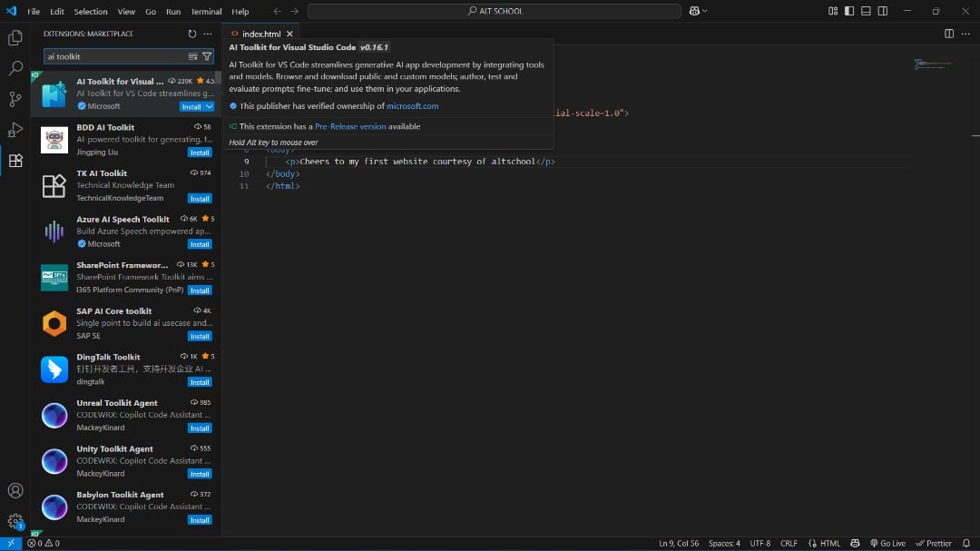Open the Help menu
Screen dimensions: 980x551
240,11
